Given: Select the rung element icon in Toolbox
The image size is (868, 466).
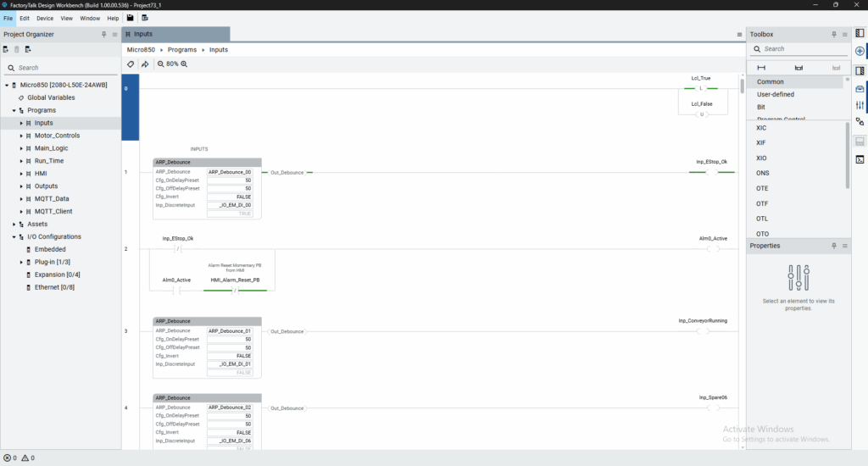Looking at the screenshot, I should tap(761, 68).
